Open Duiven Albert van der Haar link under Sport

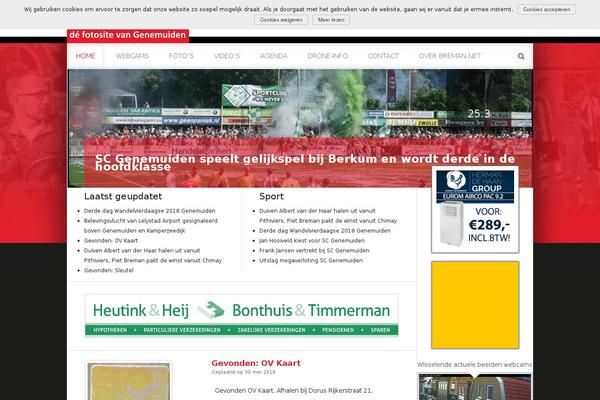point(328,216)
